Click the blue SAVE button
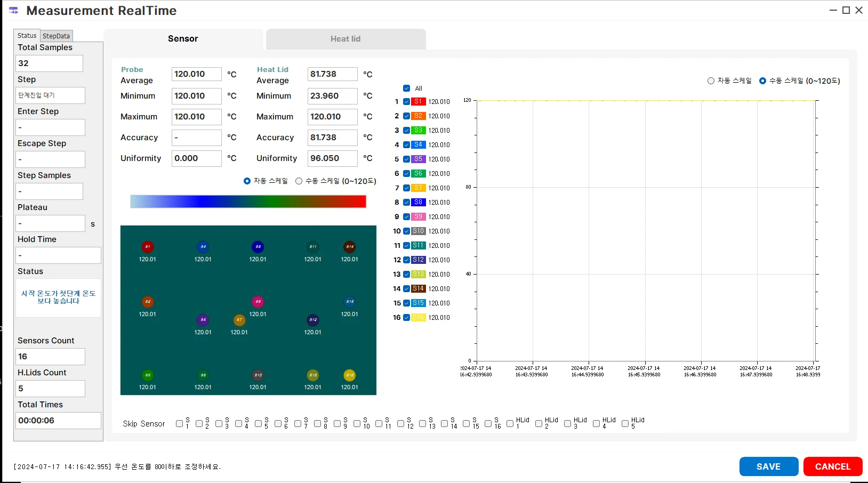 click(x=768, y=466)
